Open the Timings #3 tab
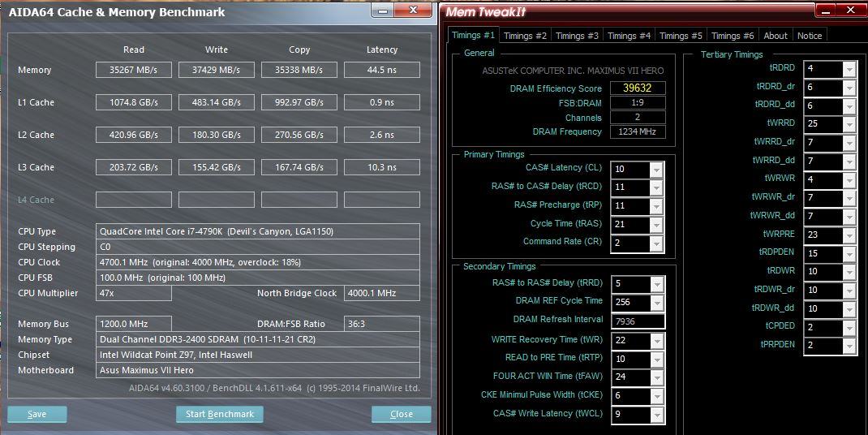868x435 pixels. tap(577, 36)
